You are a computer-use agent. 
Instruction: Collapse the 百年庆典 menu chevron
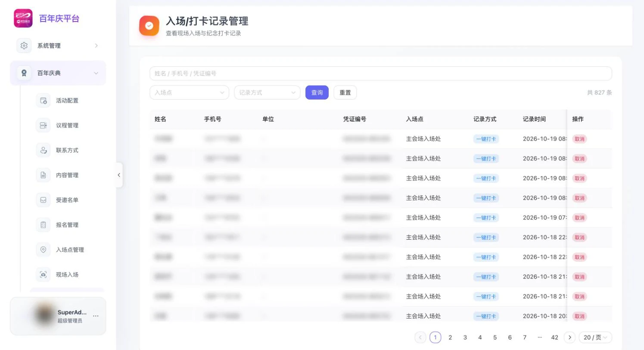pos(96,73)
